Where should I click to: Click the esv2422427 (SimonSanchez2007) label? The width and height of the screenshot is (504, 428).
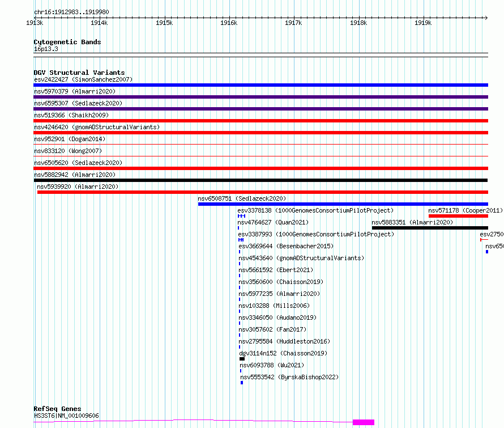[x=83, y=79]
